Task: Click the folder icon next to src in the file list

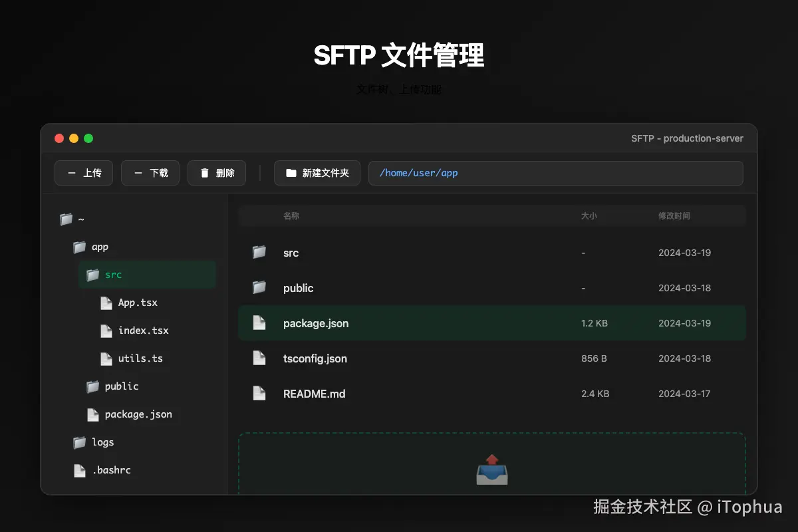Action: (259, 253)
